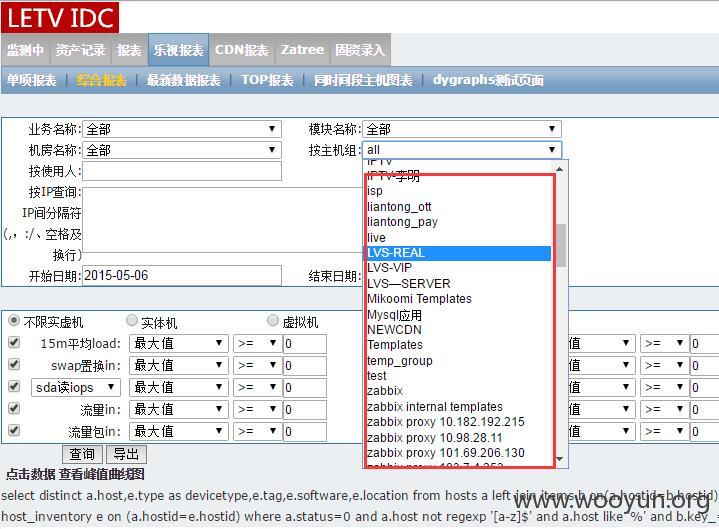Viewport: 719px width, 529px height.
Task: Click the 导出 button
Action: pos(126,454)
